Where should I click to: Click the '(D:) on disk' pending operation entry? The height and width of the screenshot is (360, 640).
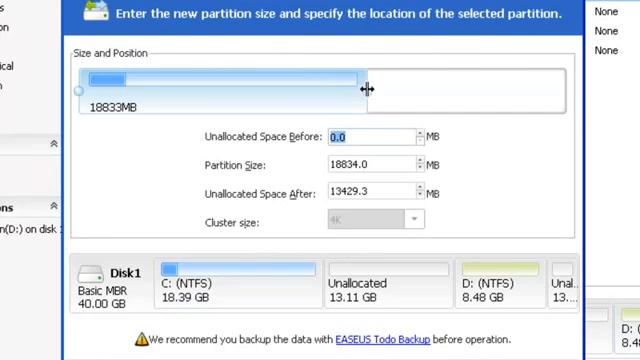click(x=29, y=229)
